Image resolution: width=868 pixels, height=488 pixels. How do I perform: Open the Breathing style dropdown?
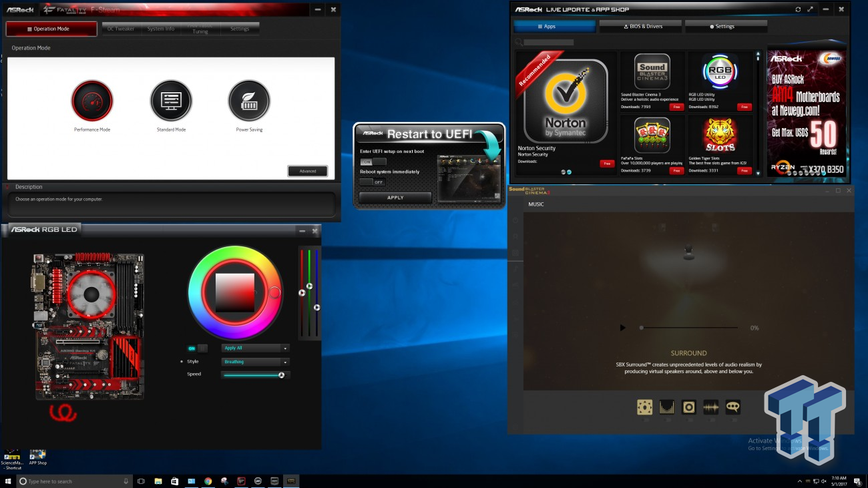point(255,362)
